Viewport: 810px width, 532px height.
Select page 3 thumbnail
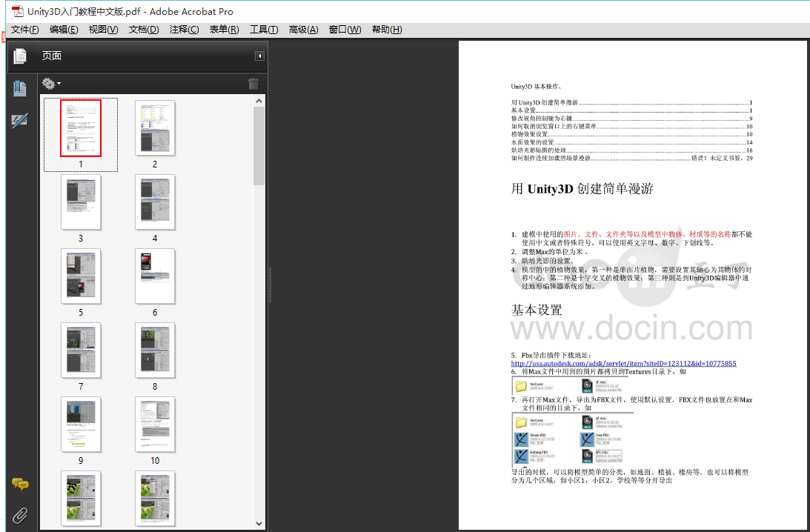(x=81, y=202)
